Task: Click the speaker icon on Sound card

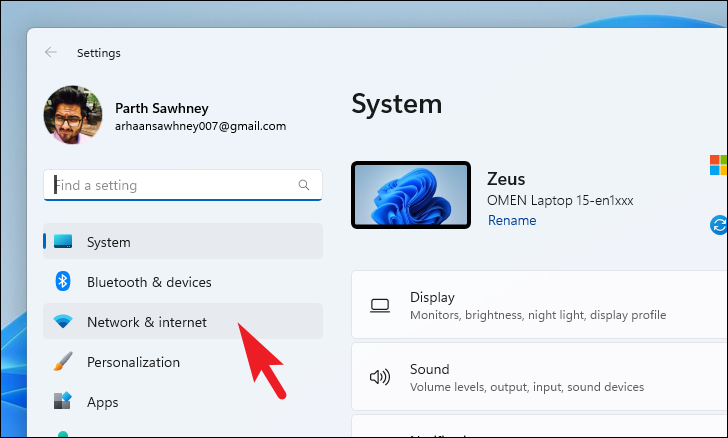Action: click(x=380, y=377)
